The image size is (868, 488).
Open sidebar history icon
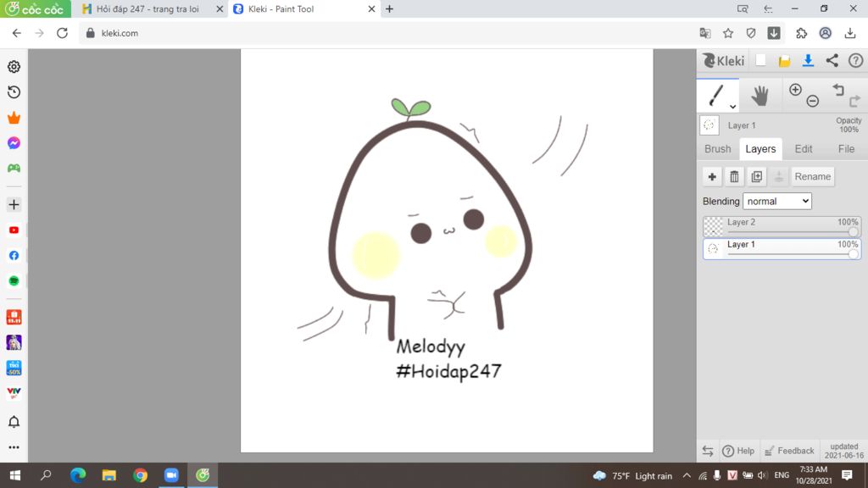[x=14, y=91]
